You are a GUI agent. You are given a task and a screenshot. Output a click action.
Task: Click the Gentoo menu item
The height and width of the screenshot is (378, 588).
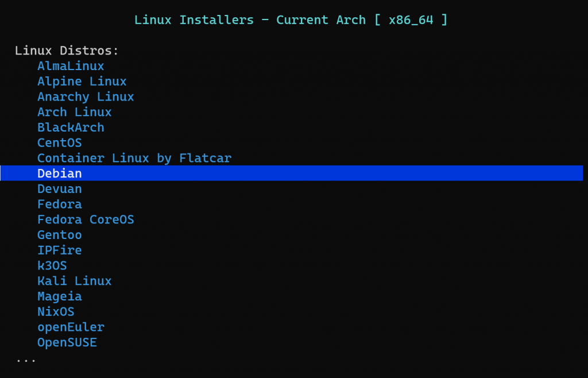pyautogui.click(x=59, y=235)
